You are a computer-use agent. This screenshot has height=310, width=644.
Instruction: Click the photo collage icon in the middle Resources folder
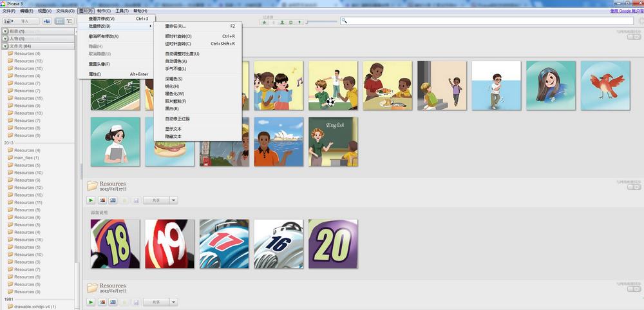pyautogui.click(x=102, y=200)
